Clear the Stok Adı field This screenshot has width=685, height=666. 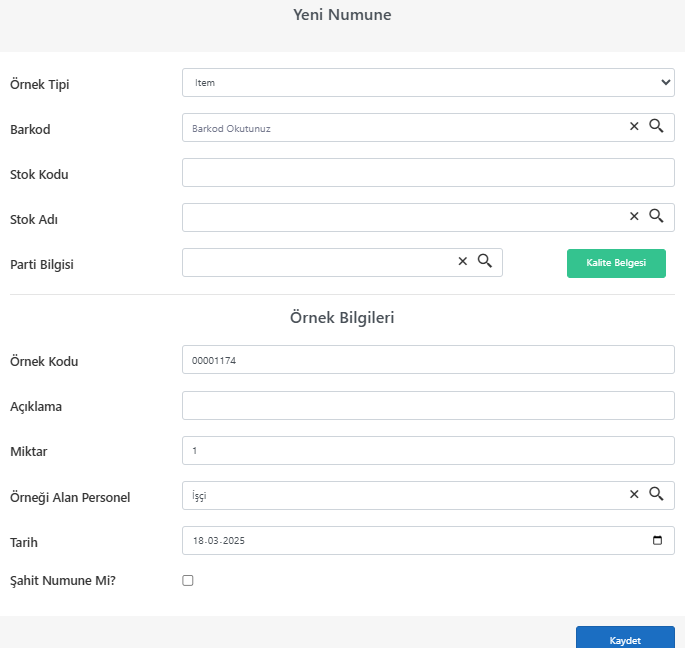coord(634,216)
